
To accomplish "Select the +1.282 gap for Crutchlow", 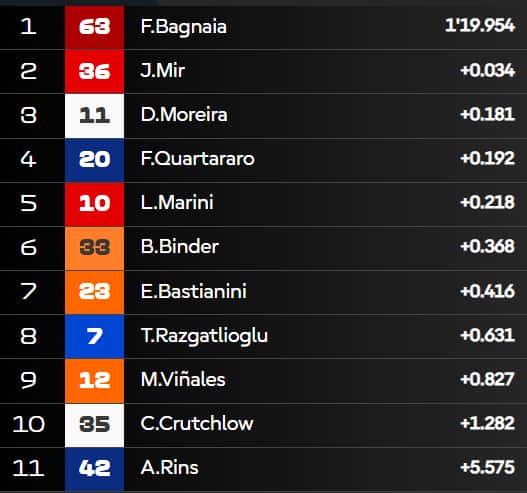I will (x=487, y=423).
